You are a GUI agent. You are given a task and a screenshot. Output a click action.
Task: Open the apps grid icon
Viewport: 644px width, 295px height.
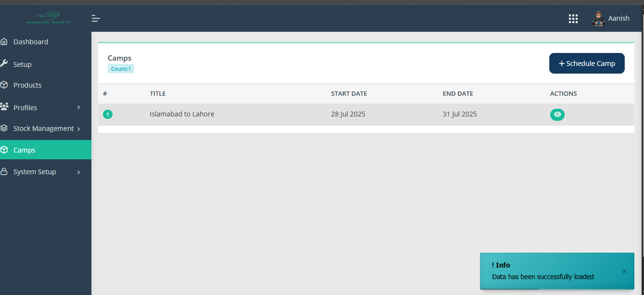click(573, 18)
